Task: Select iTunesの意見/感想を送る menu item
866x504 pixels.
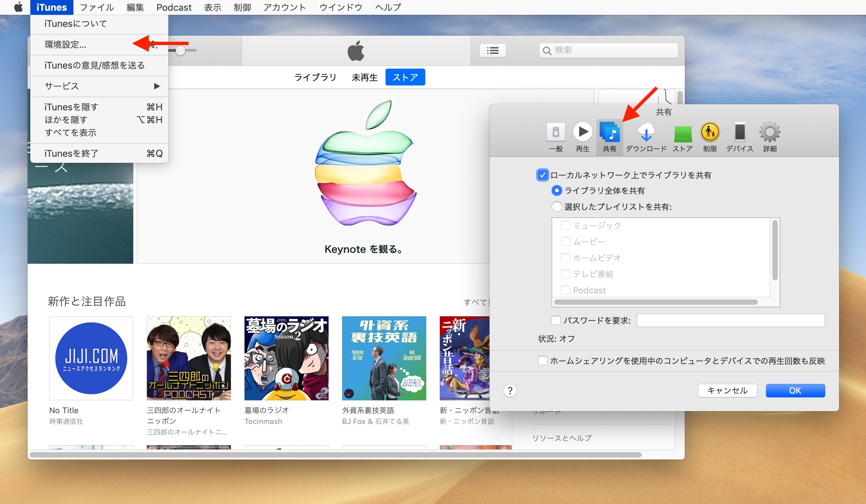Action: [99, 65]
